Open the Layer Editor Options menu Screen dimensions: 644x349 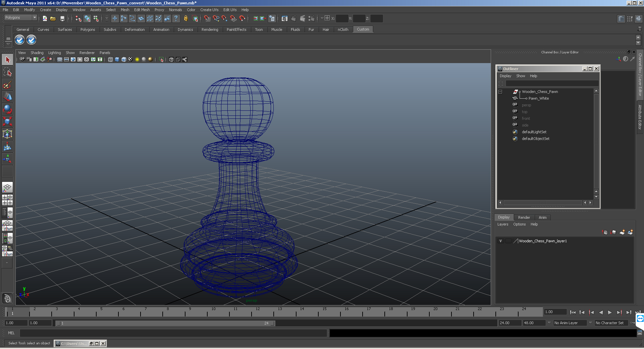[519, 224]
